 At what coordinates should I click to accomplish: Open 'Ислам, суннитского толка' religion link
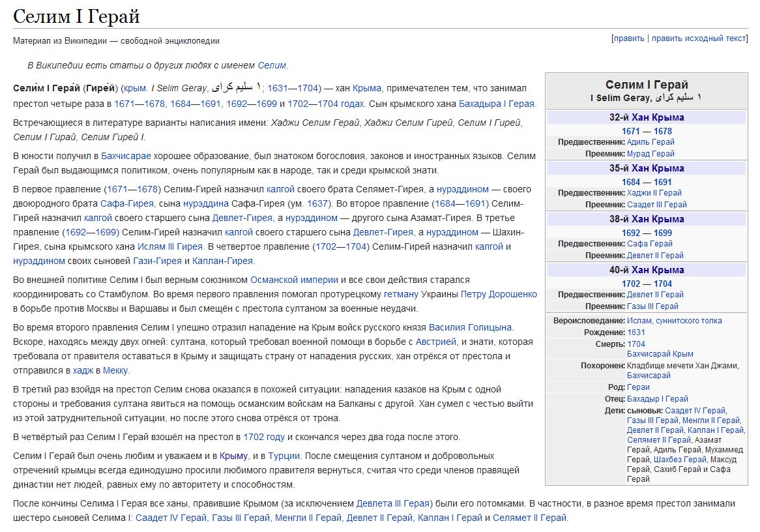(674, 321)
